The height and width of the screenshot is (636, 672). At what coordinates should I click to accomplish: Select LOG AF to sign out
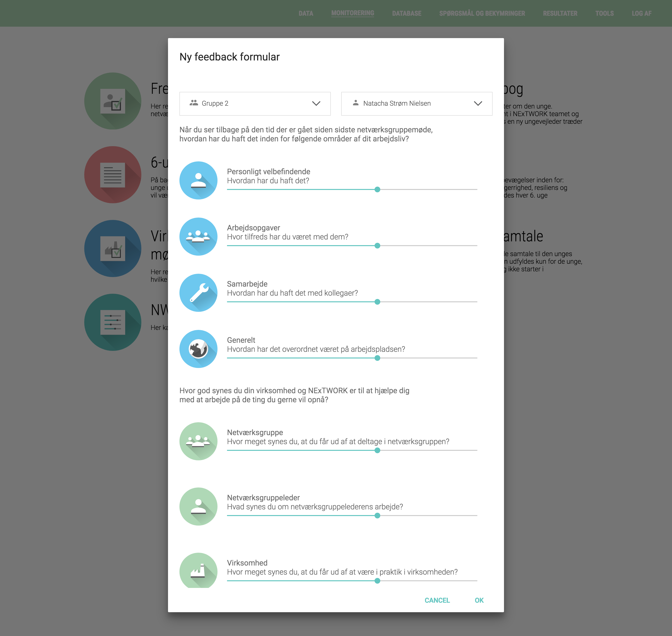tap(642, 14)
